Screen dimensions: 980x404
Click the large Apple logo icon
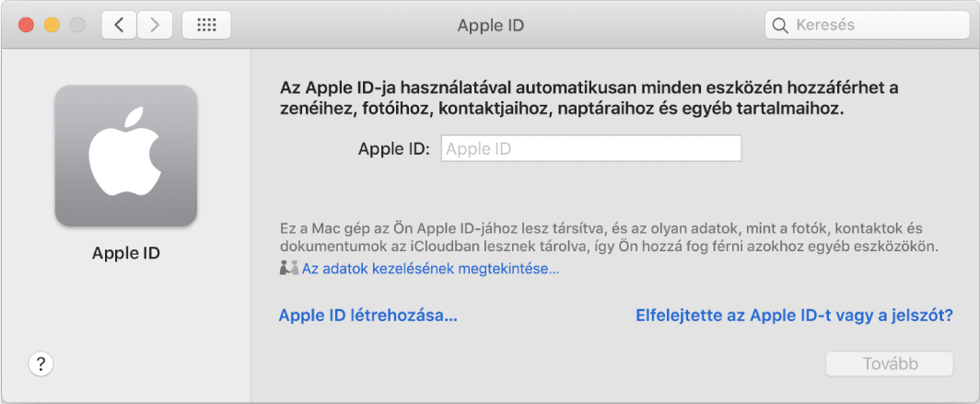[x=126, y=156]
